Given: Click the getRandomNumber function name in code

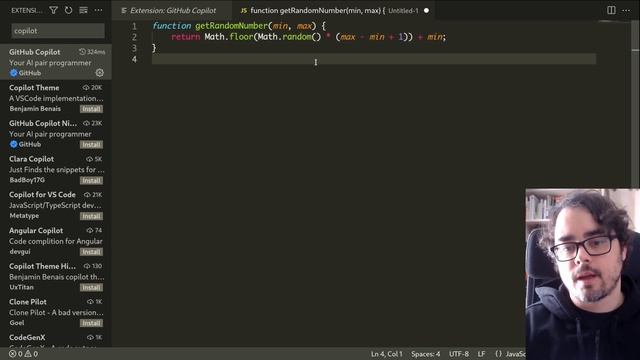Looking at the screenshot, I should coord(231,26).
